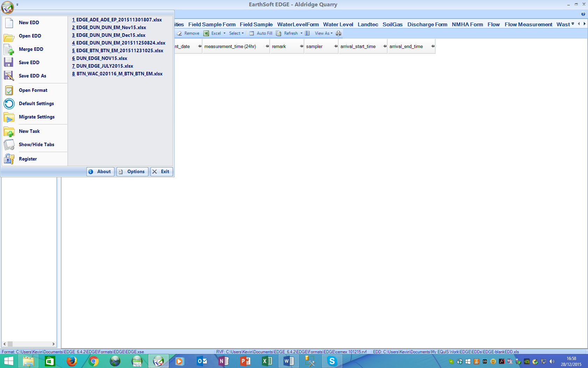Click the volume speaker tray icon
Image resolution: width=588 pixels, height=368 pixels.
click(552, 361)
